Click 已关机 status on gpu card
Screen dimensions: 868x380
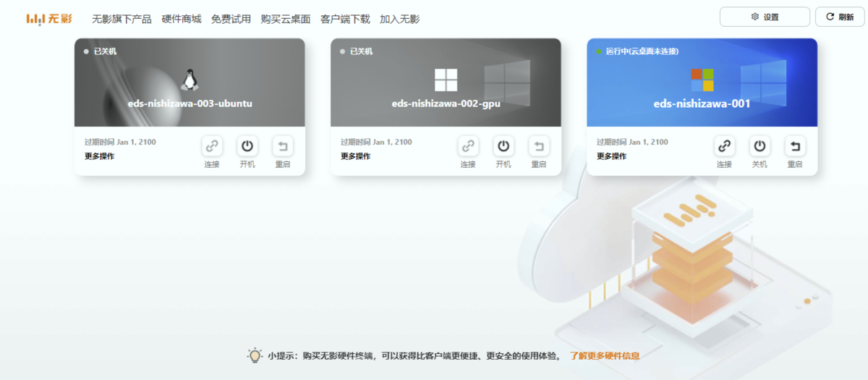pos(361,51)
